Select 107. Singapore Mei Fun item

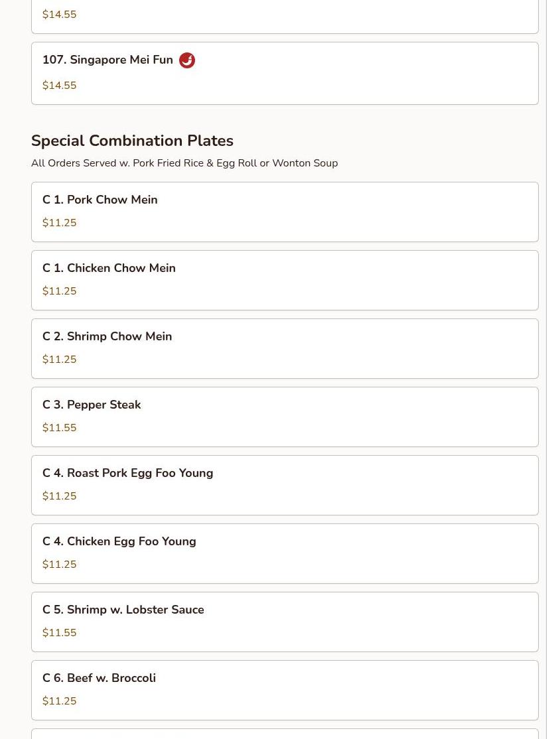(107, 60)
